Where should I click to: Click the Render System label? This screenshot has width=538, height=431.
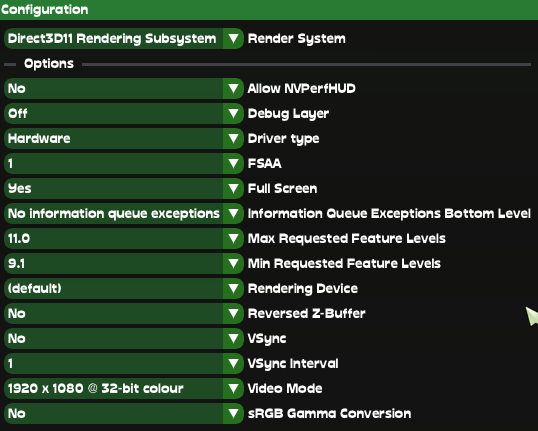(296, 39)
